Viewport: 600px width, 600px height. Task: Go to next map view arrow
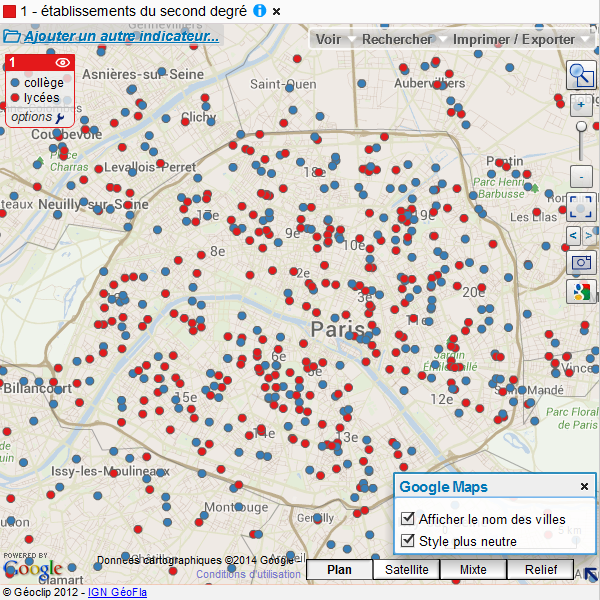click(589, 236)
